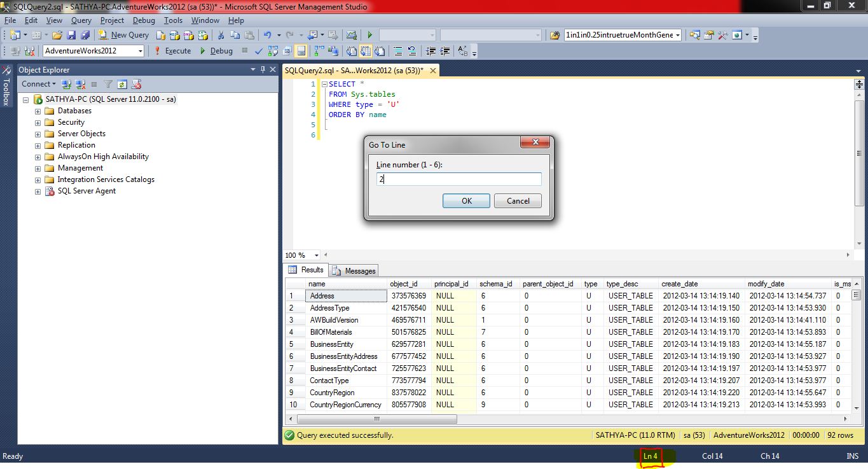868x469 pixels.
Task: Click Connect Object Explorer icon
Action: tap(65, 84)
